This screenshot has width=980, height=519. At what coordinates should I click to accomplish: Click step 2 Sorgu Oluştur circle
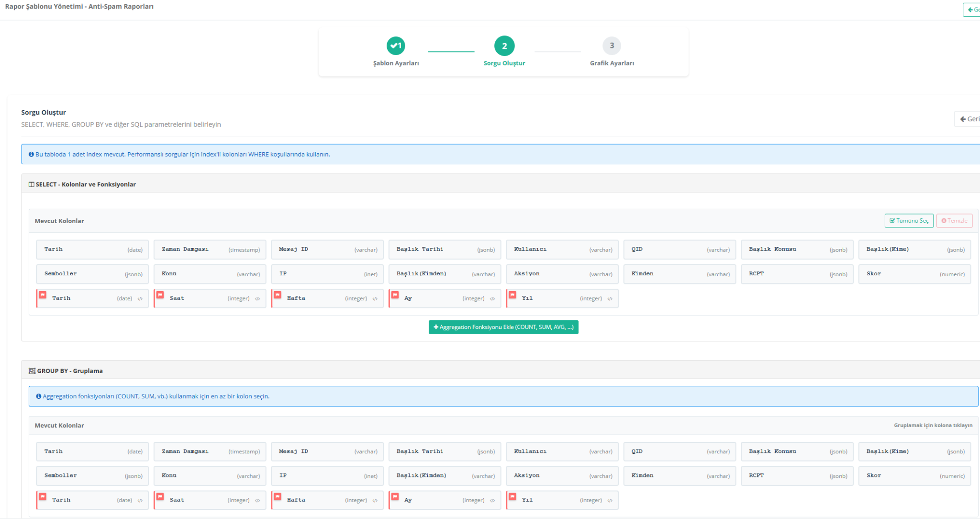[504, 46]
